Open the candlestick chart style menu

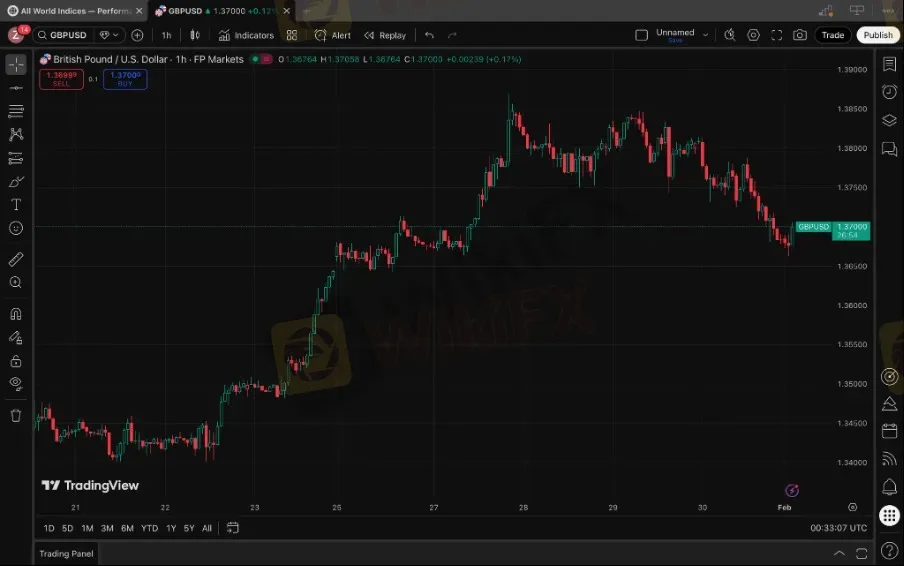tap(195, 35)
